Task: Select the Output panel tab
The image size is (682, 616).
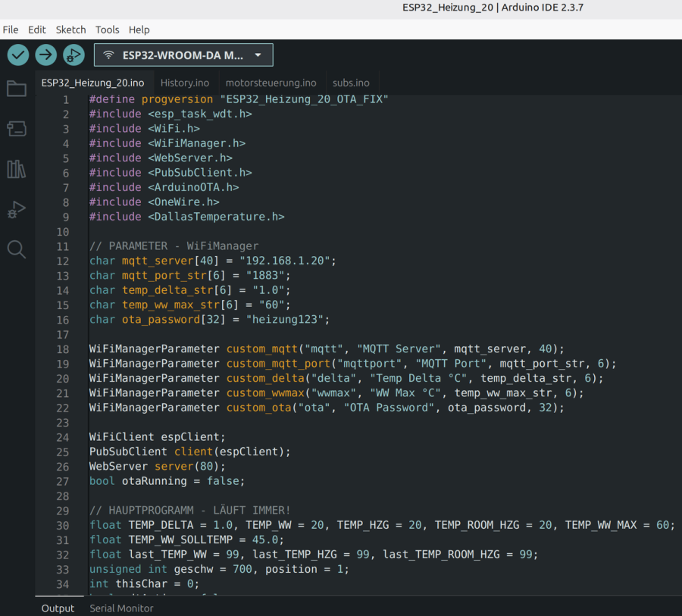Action: click(58, 608)
